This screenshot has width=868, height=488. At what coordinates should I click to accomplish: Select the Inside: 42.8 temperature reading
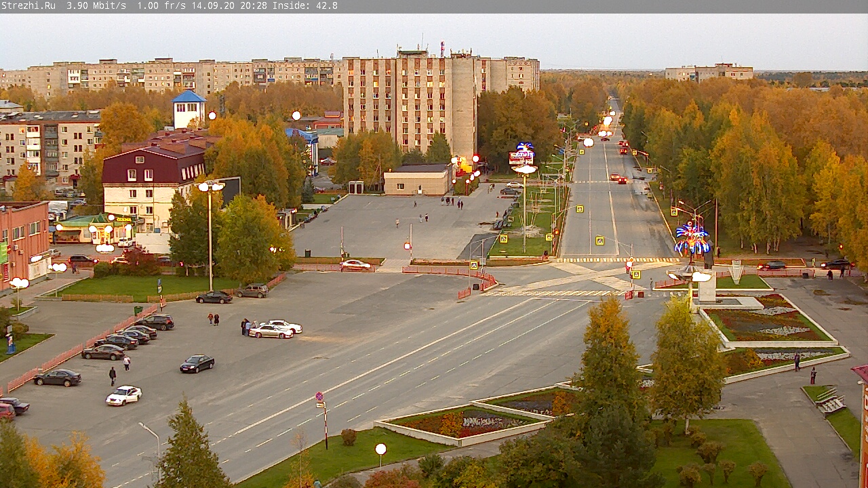(x=304, y=6)
